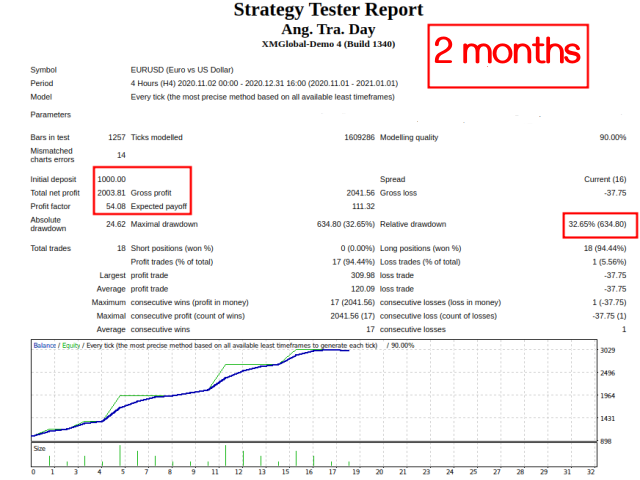Click Spread value Current (16)
This screenshot has height=480, width=640.
tap(605, 179)
